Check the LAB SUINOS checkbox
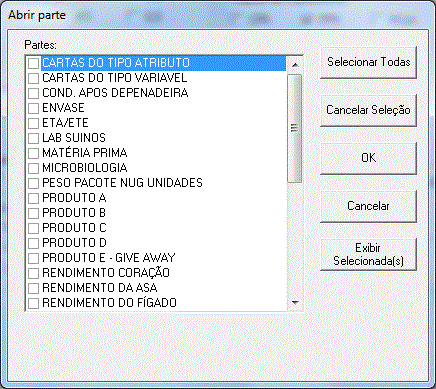Viewport: 436px width, 389px height. click(x=33, y=138)
